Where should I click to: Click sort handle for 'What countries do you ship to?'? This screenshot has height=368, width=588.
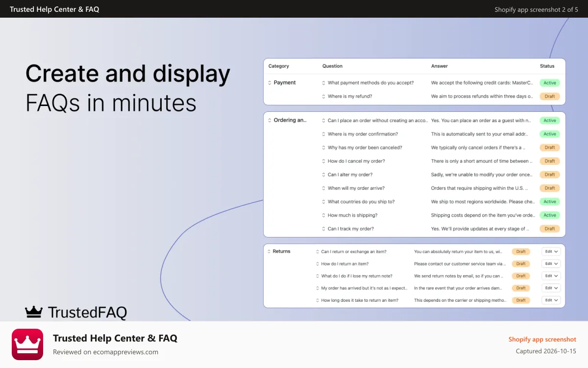pyautogui.click(x=323, y=202)
